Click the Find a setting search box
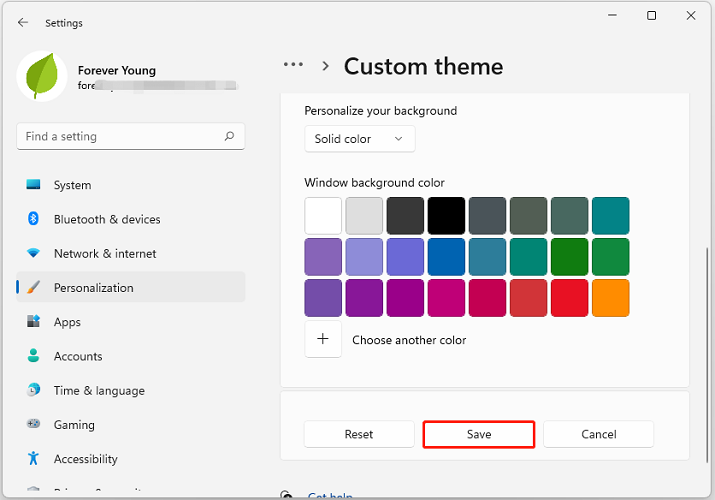Viewport: 715px width, 500px height. (120, 137)
